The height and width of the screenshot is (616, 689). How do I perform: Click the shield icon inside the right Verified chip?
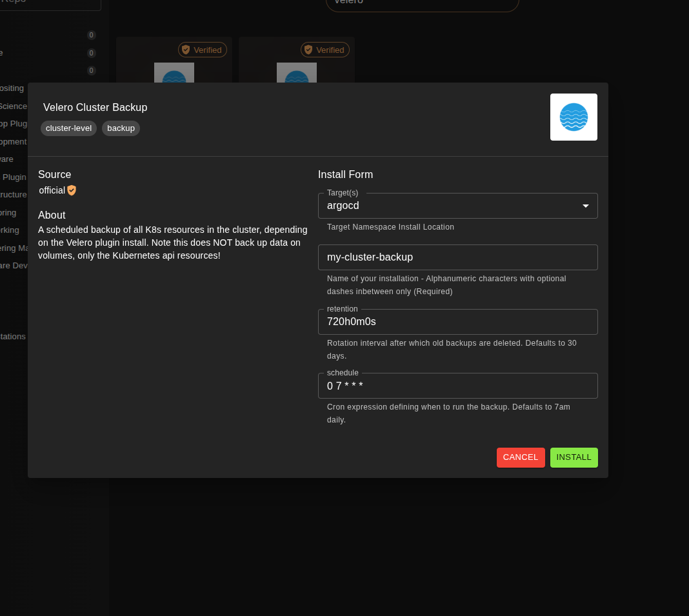click(308, 49)
